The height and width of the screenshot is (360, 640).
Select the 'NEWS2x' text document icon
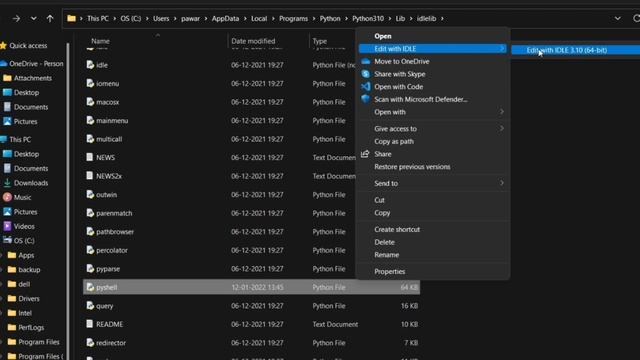pyautogui.click(x=90, y=176)
